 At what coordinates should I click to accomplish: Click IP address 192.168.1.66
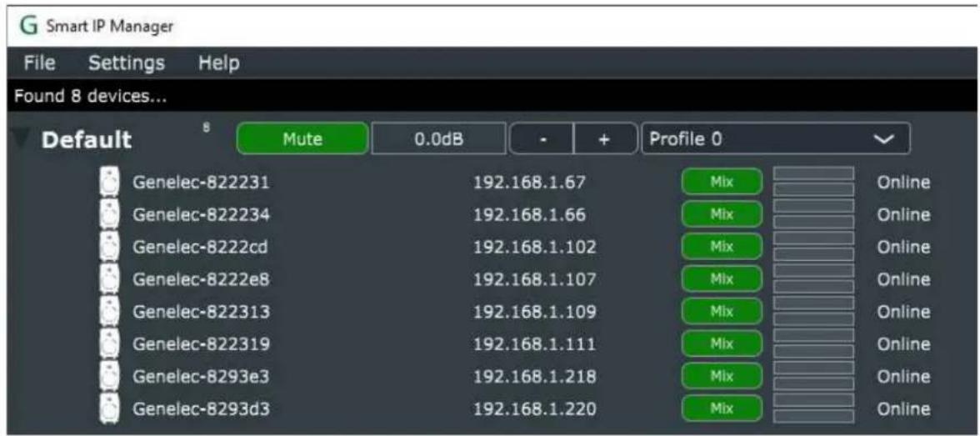click(x=529, y=215)
